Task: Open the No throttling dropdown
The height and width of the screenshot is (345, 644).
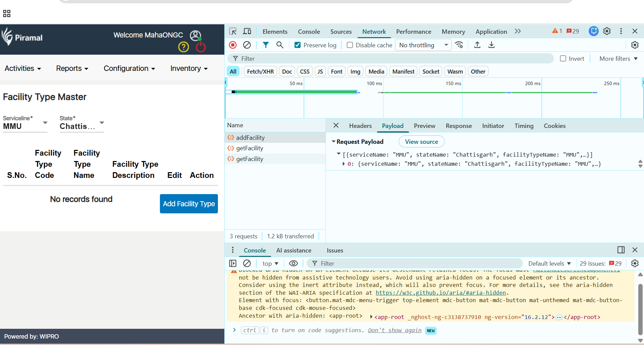Action: 423,45
